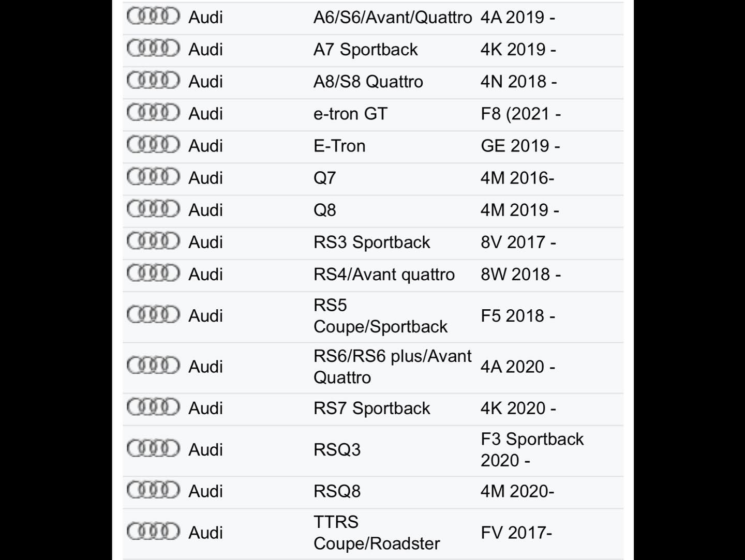This screenshot has width=745, height=560.
Task: Select the A8/S8 Quattro model text
Action: tap(368, 82)
